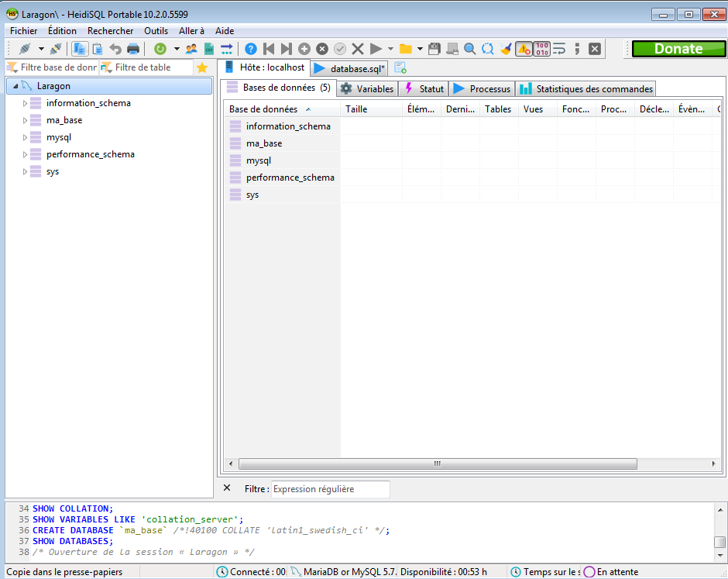Viewport: 728px width, 579px height.
Task: Open the Outils menu
Action: 156,31
